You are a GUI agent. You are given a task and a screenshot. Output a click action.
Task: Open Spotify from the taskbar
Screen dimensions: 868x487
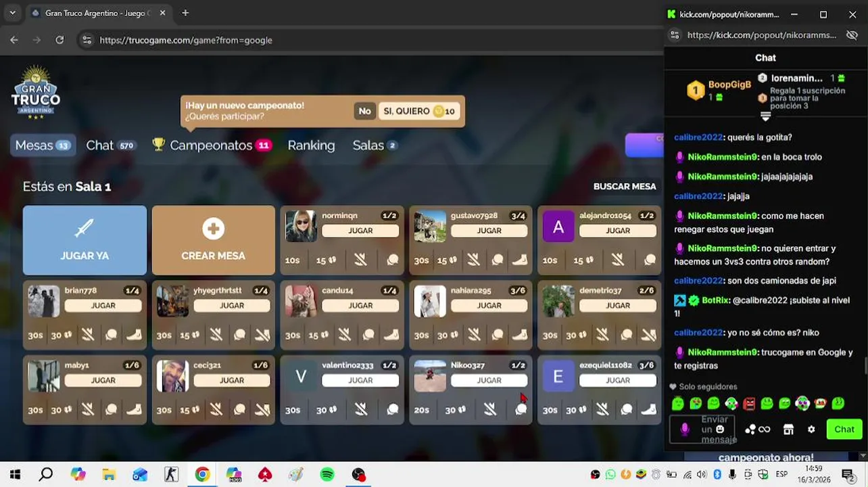[x=327, y=475]
